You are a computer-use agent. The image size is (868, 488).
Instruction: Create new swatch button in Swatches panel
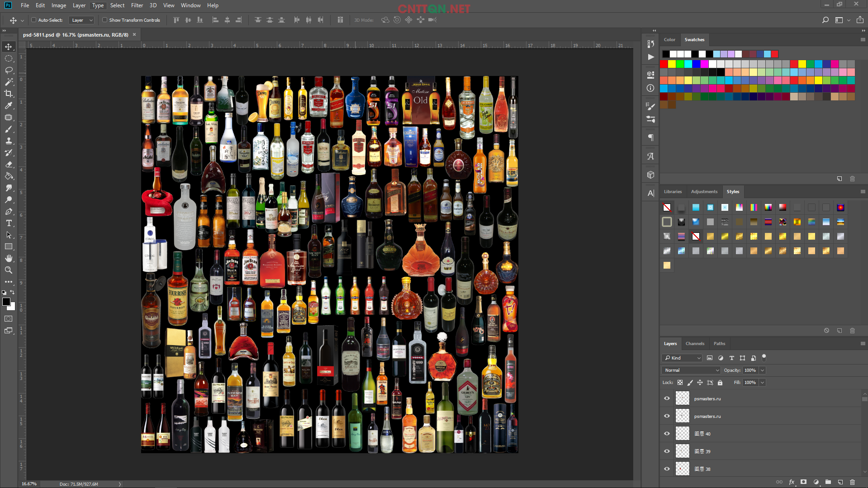[x=840, y=179]
